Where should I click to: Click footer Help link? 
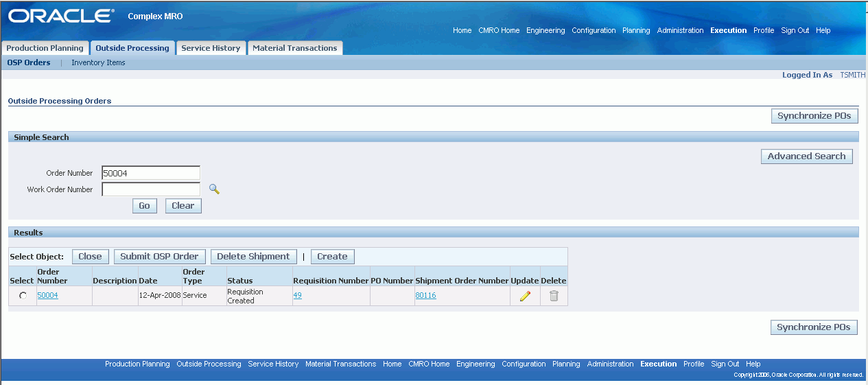[x=753, y=364]
